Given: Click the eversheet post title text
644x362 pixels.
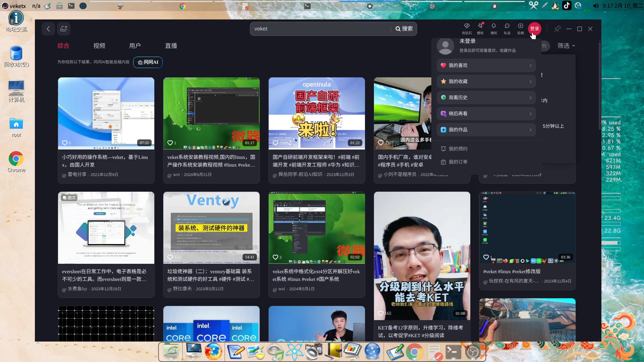Looking at the screenshot, I should pyautogui.click(x=104, y=275).
